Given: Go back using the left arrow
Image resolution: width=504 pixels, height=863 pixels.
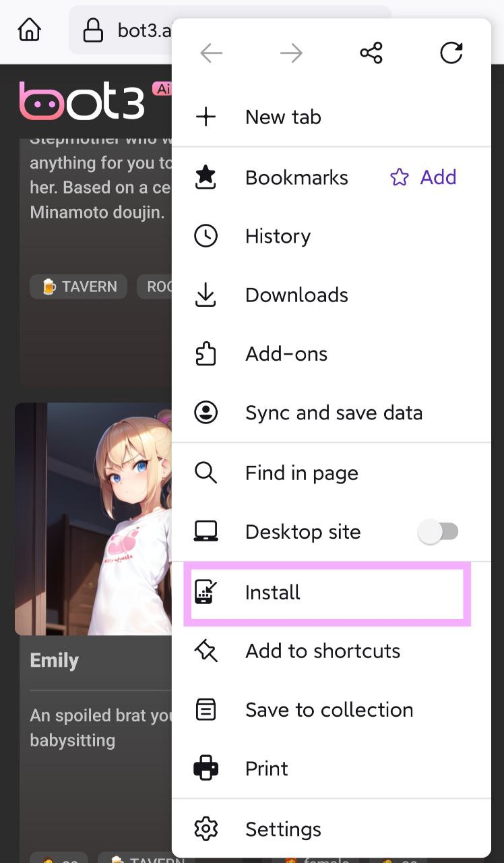Looking at the screenshot, I should click(212, 53).
